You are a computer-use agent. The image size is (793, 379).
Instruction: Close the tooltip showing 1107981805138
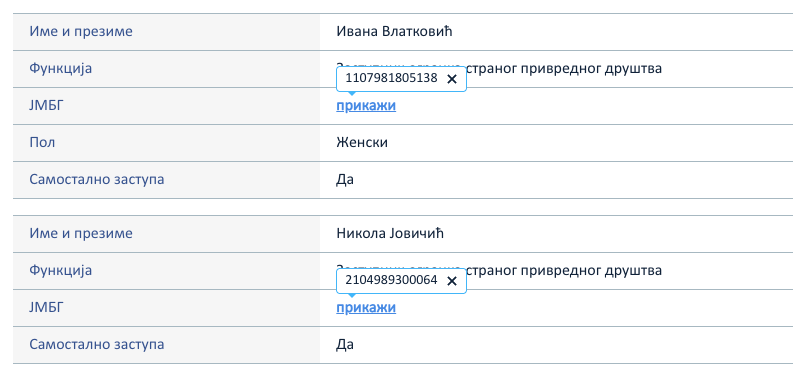coord(452,79)
